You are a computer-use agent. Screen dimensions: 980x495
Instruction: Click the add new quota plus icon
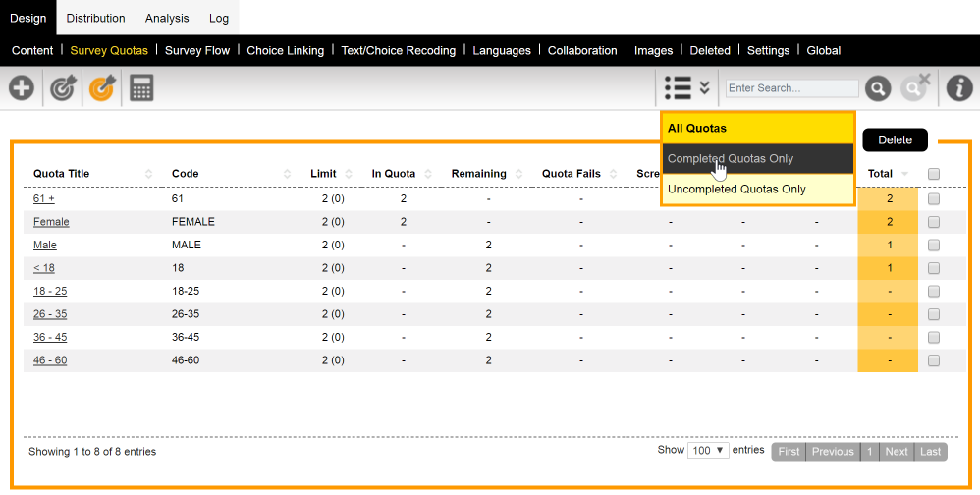22,88
